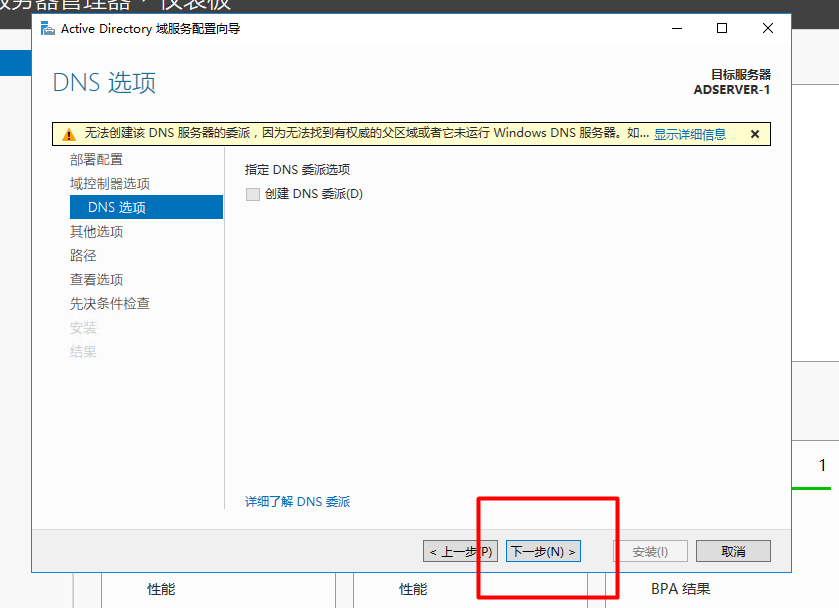The width and height of the screenshot is (839, 608).
Task: Open the 显示详细信息 link in warning bar
Action: tap(690, 134)
